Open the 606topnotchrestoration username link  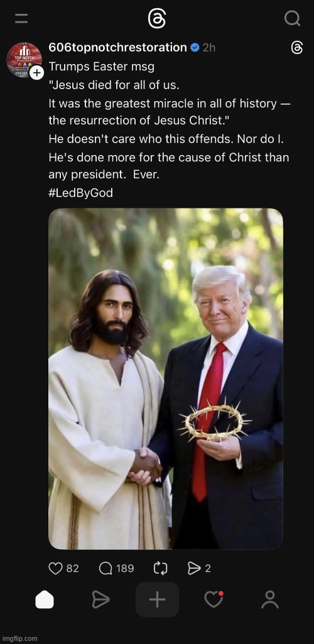click(x=117, y=48)
